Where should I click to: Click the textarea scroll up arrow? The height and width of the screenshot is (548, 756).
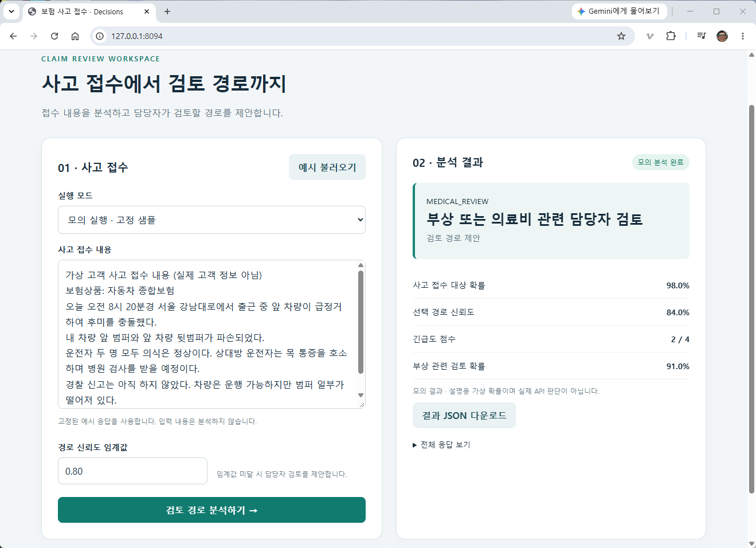(361, 265)
